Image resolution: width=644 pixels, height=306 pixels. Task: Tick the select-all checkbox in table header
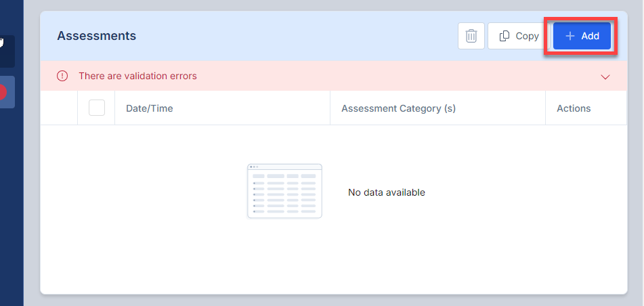(97, 108)
